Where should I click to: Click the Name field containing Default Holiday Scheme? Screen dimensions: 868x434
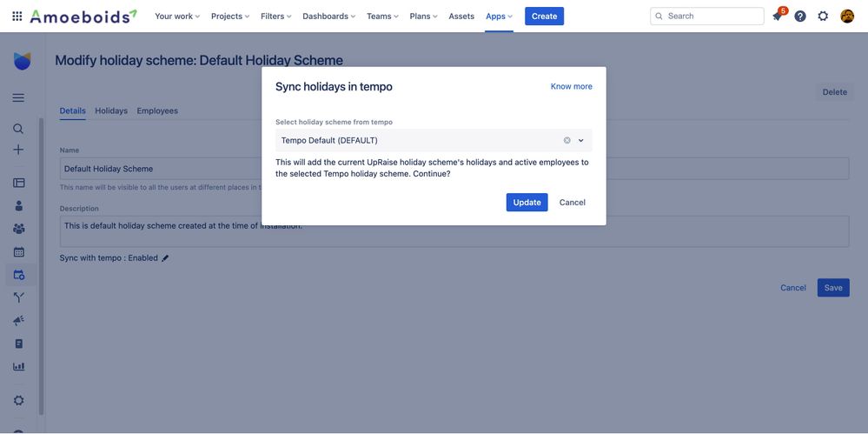point(454,169)
